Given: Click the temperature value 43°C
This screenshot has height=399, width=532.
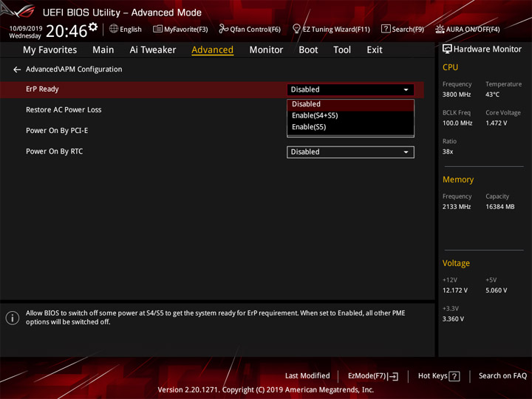Looking at the screenshot, I should (492, 95).
